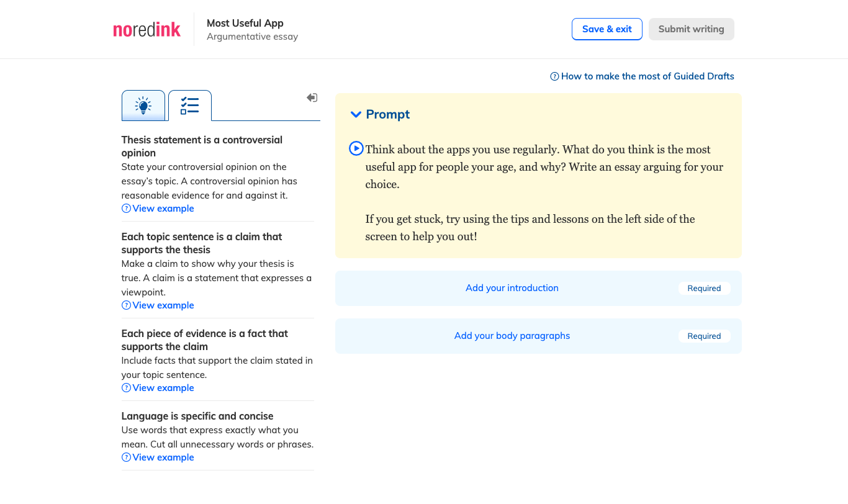Click the Required badge on introduction
The height and width of the screenshot is (504, 848).
coord(704,288)
